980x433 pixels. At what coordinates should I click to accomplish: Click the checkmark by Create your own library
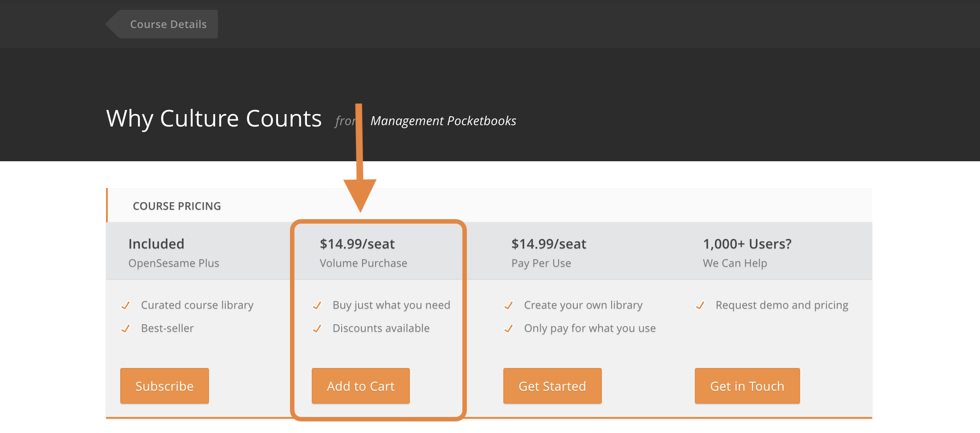coord(509,306)
